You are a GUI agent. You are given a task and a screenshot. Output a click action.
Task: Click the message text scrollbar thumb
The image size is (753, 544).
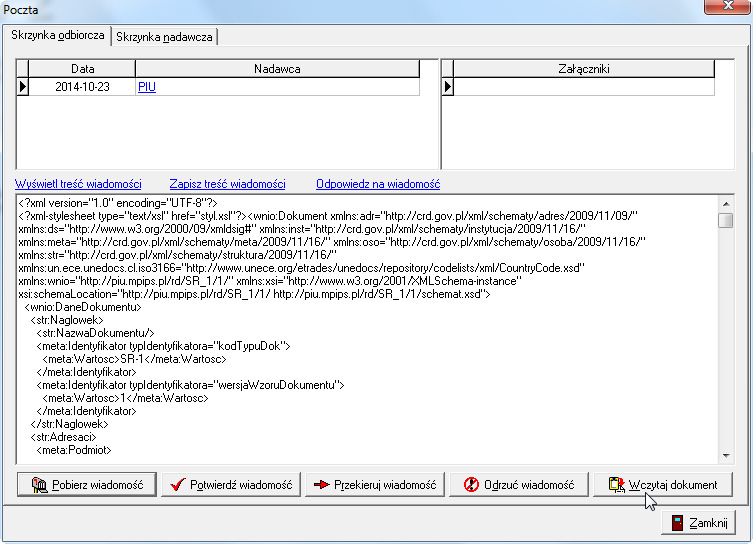coord(726,220)
